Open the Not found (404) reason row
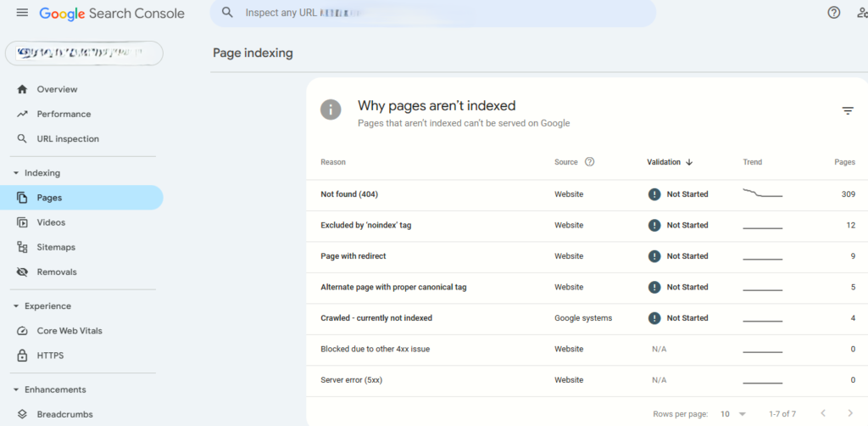 pyautogui.click(x=587, y=195)
